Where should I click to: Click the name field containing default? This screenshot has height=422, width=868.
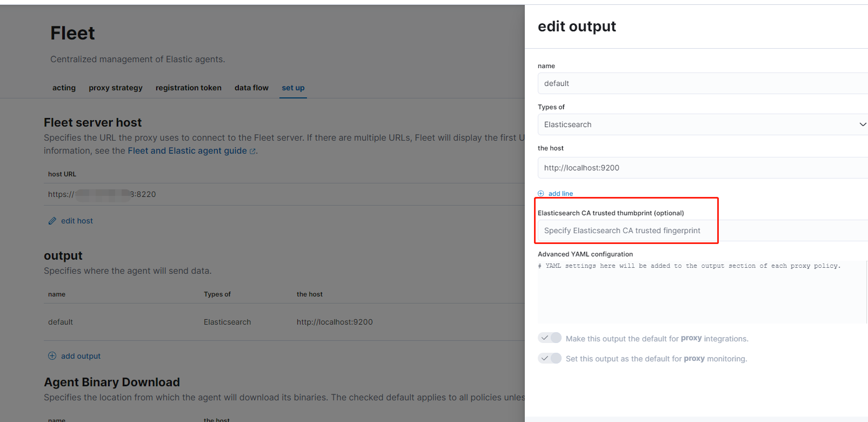[703, 83]
